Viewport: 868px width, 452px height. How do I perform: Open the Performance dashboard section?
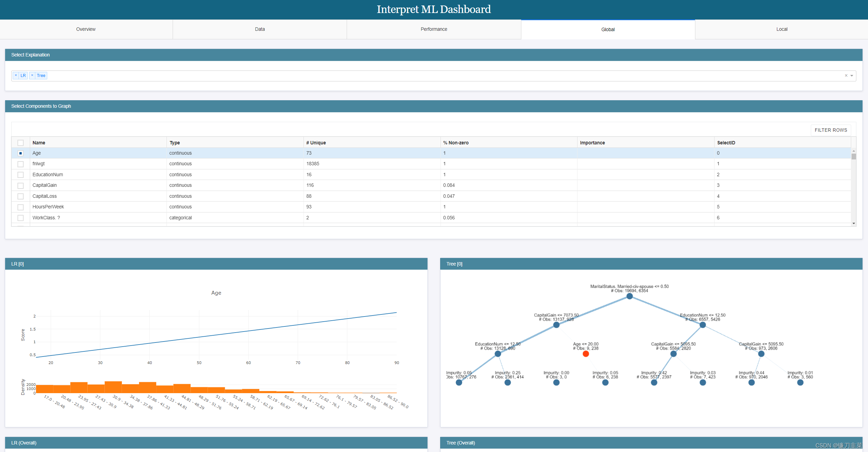(x=433, y=29)
